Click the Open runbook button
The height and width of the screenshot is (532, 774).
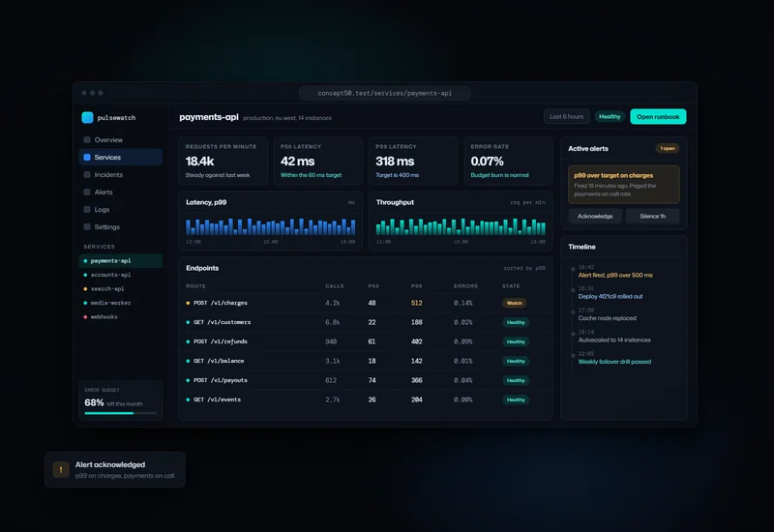tap(658, 116)
